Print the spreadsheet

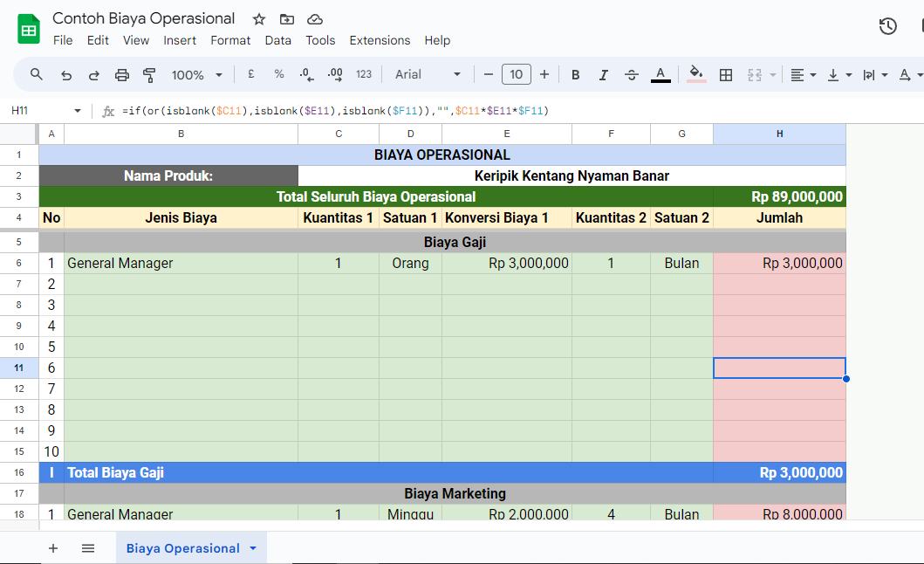point(122,75)
